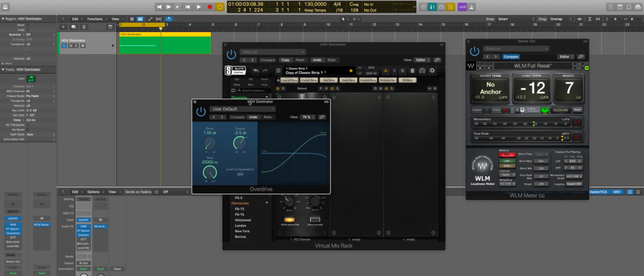Collapse the Region HOV Dominator inspector triangle
The image size is (644, 276).
(3, 19)
